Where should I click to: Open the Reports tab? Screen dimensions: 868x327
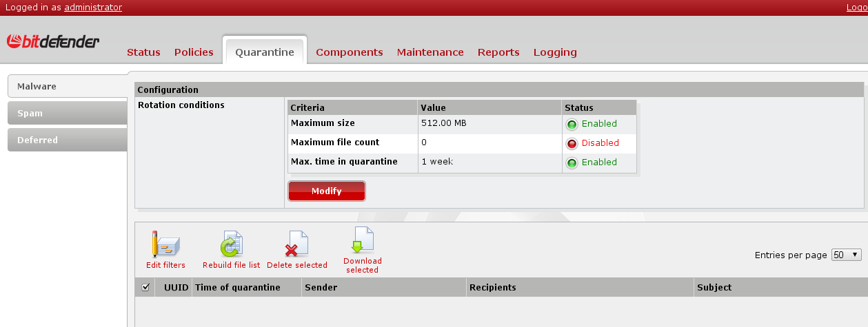[498, 52]
